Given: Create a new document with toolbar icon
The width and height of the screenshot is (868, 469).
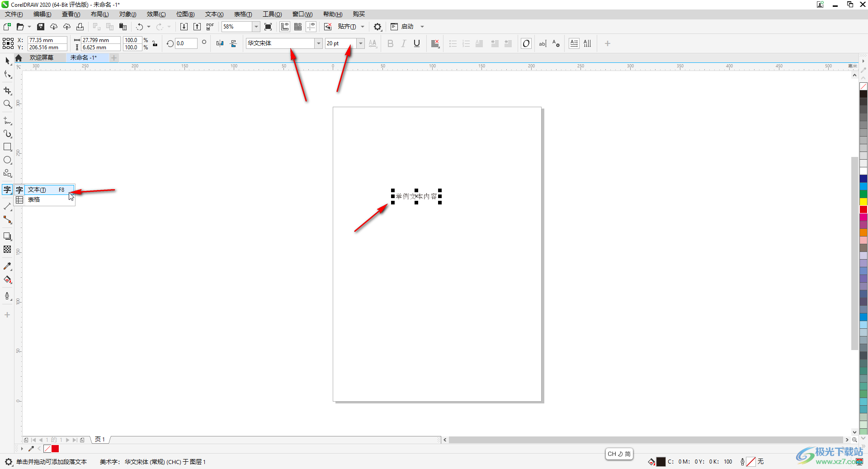Looking at the screenshot, I should 7,27.
